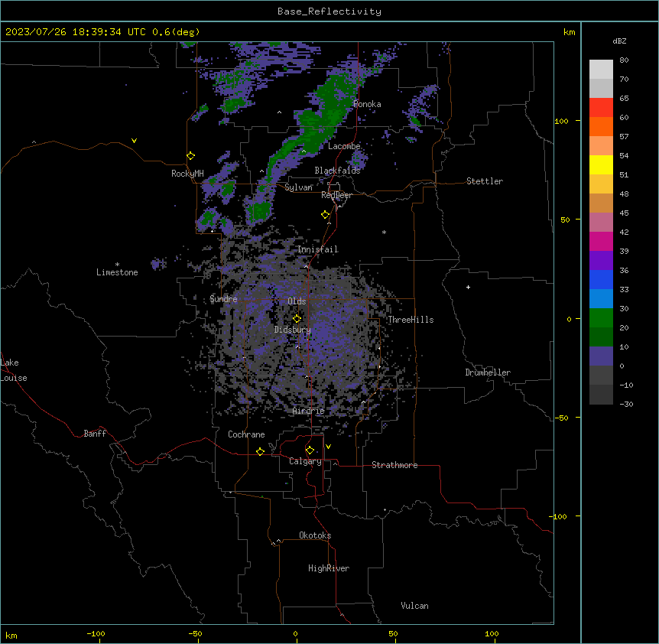The height and width of the screenshot is (644, 659).
Task: Click the HighRiver label
Action: [329, 568]
